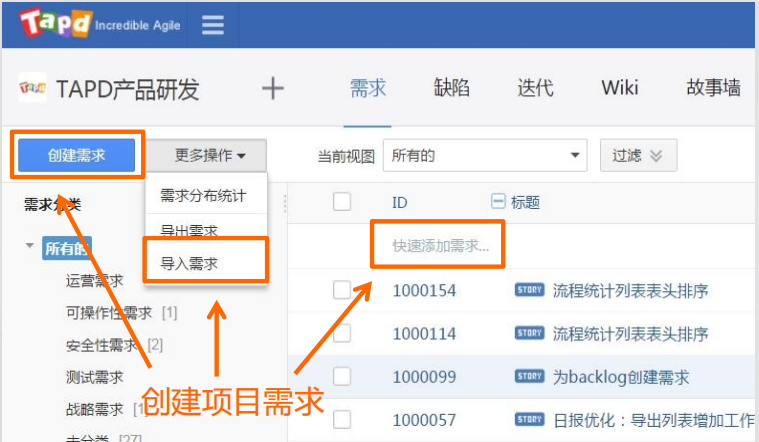Click the 标题 column header
The width and height of the screenshot is (759, 442).
point(526,202)
